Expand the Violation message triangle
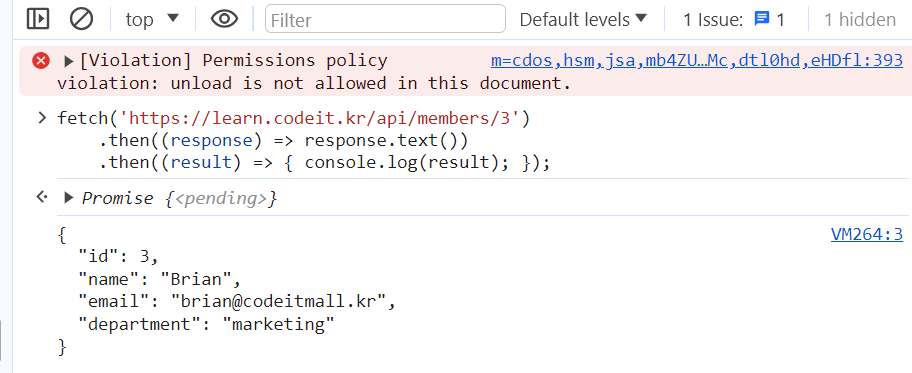 pyautogui.click(x=69, y=61)
